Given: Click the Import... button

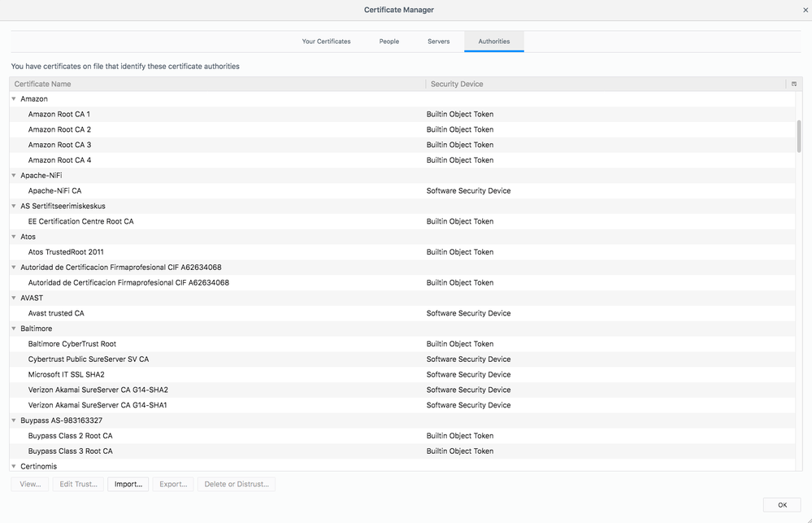Looking at the screenshot, I should tap(128, 484).
